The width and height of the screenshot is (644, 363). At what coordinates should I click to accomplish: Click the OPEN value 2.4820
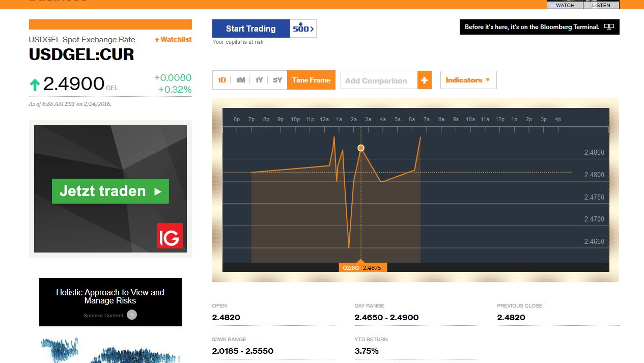[226, 317]
